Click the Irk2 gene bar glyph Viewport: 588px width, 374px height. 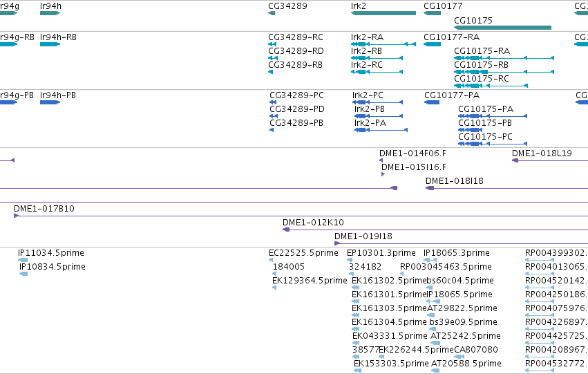[x=383, y=13]
